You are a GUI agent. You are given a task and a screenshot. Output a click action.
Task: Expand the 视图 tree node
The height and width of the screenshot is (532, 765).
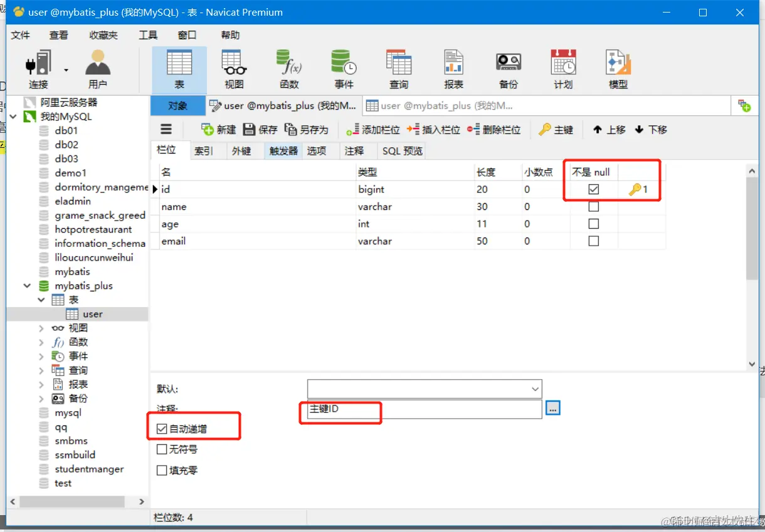tap(41, 328)
